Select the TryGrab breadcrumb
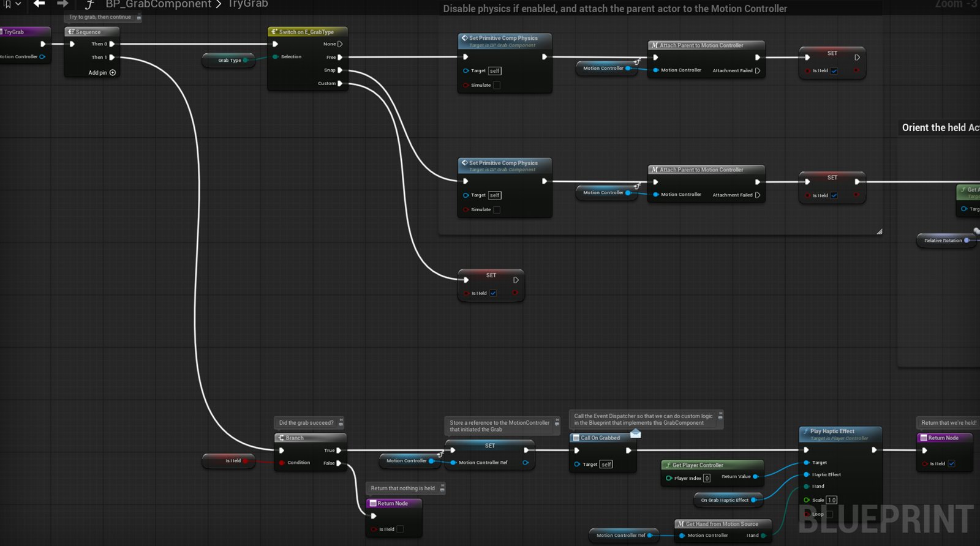The height and width of the screenshot is (546, 980). point(248,4)
